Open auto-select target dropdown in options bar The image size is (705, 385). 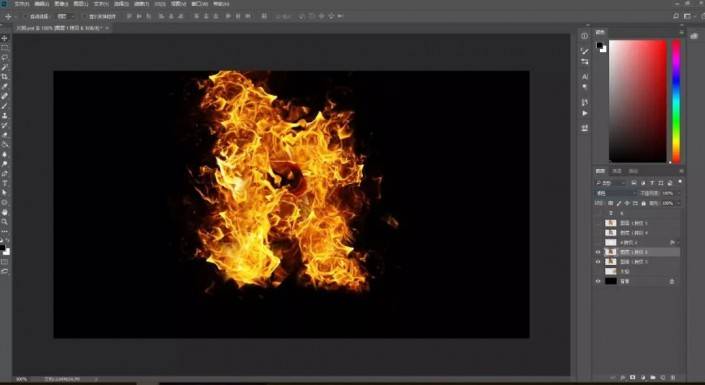click(x=65, y=16)
